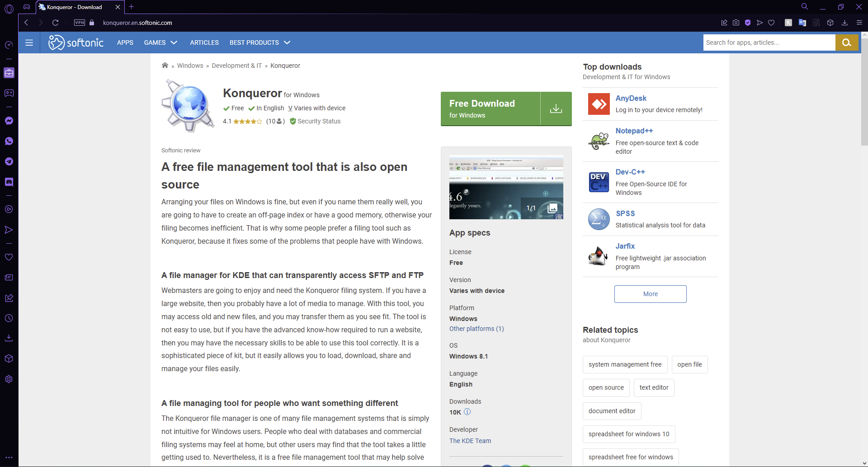Toggle the purple shield ad-blocker icon
868x467 pixels.
[748, 22]
